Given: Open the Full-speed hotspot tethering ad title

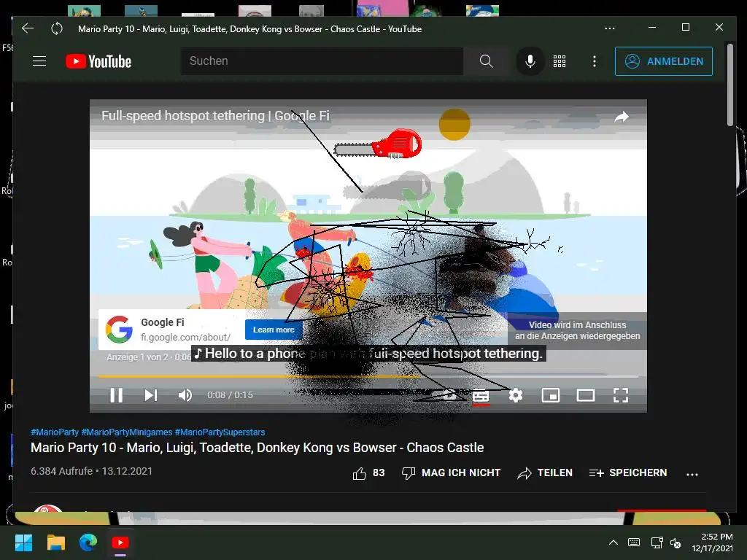Looking at the screenshot, I should (215, 116).
